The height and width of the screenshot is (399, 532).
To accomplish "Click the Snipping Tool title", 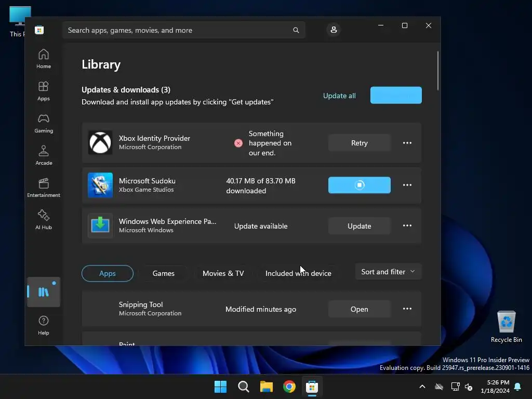I will point(141,304).
